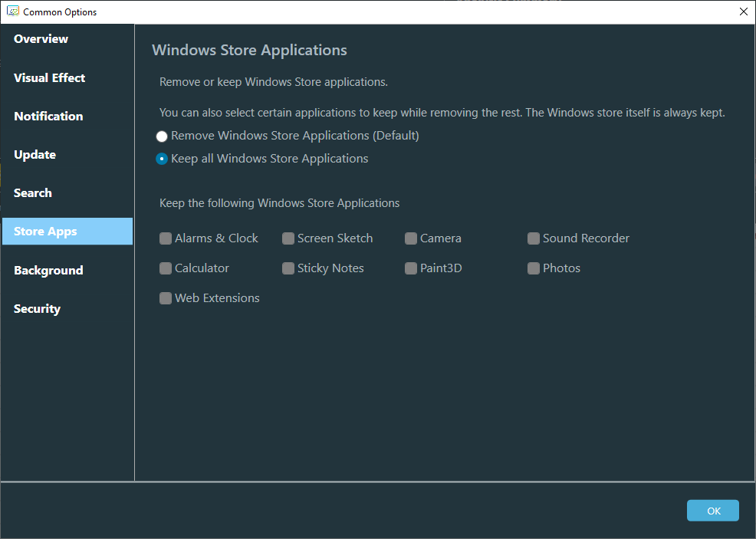
Task: Choose Keep all Windows Store Applications
Action: click(x=162, y=159)
